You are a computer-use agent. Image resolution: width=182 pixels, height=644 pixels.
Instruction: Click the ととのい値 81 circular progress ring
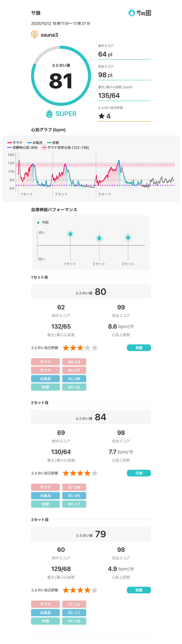click(x=61, y=76)
